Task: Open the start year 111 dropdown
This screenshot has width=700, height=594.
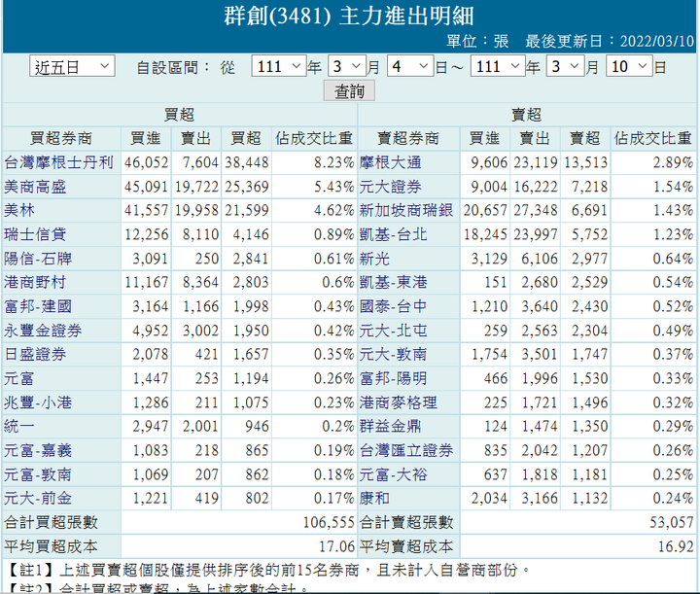Action: point(279,66)
